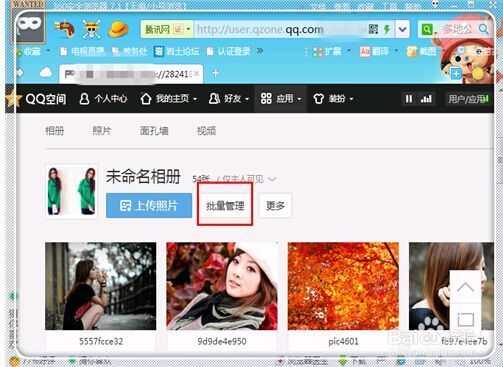Open the photo thumbnail named 5557fcce32
The image size is (503, 367).
pos(101,286)
